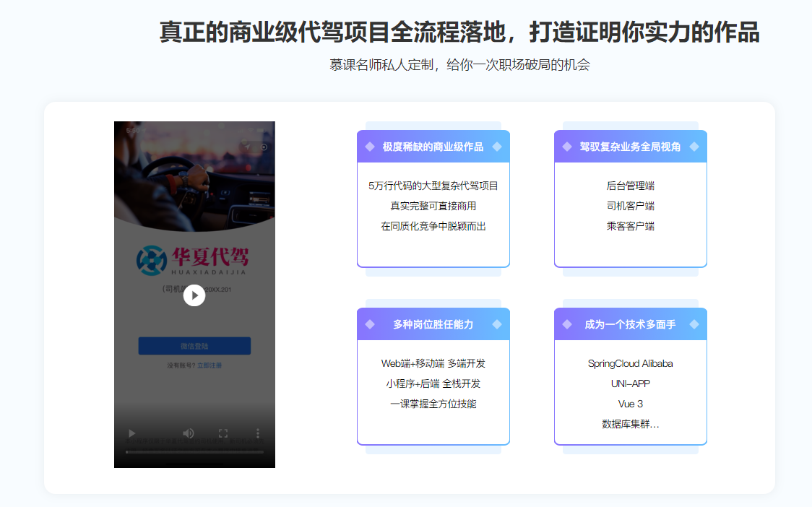Click text SpringCloud Alibaba
Screen dimensions: 812x507
pyautogui.click(x=630, y=363)
